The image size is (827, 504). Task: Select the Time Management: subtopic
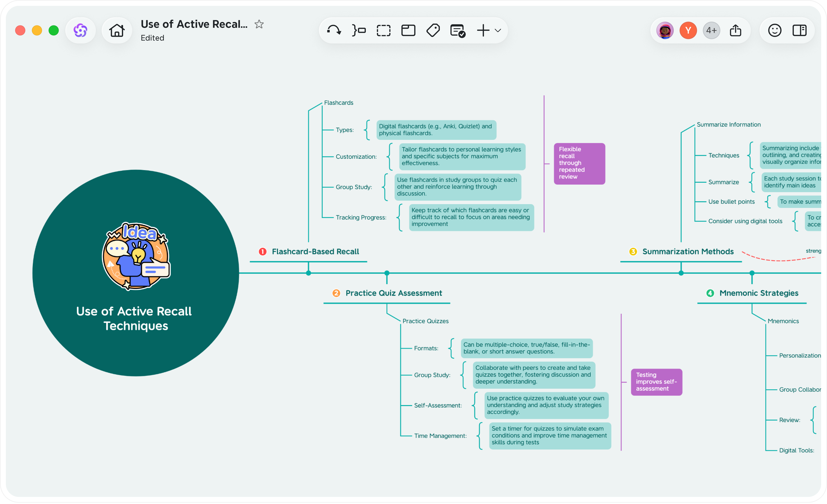click(x=440, y=436)
